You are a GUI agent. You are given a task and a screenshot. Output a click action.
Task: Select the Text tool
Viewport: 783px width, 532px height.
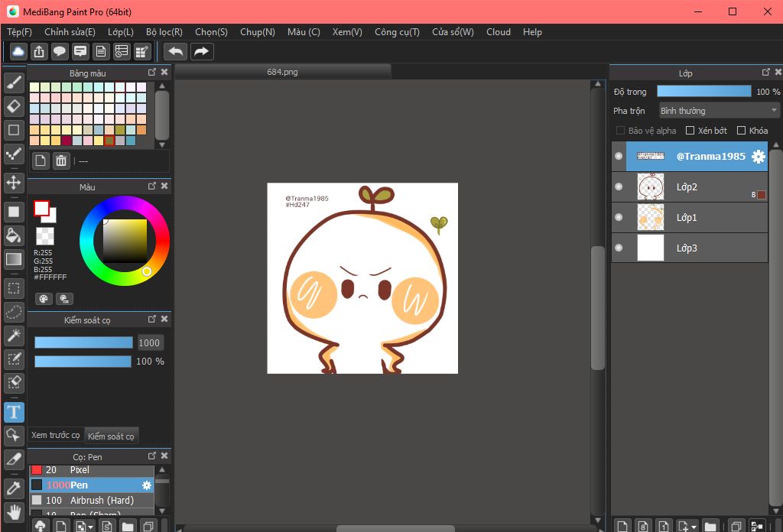[14, 413]
